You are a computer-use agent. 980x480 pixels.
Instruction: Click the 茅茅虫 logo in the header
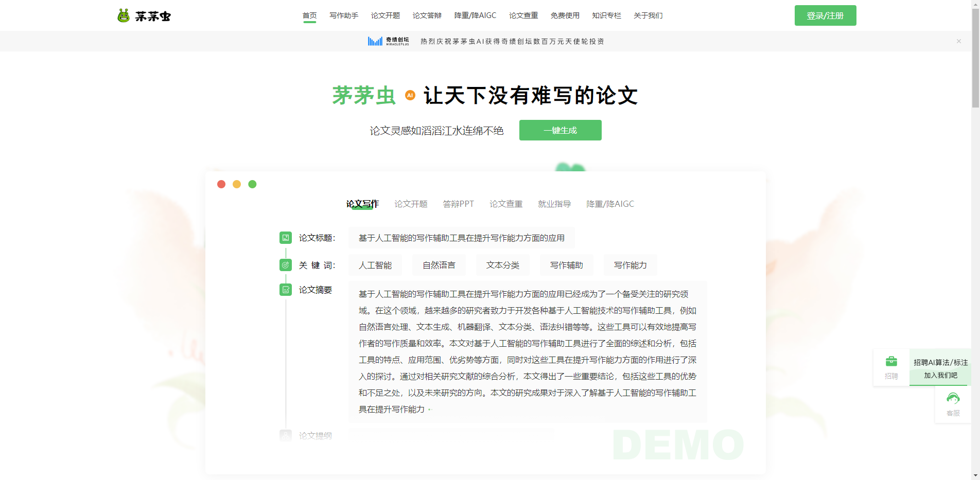click(x=144, y=16)
